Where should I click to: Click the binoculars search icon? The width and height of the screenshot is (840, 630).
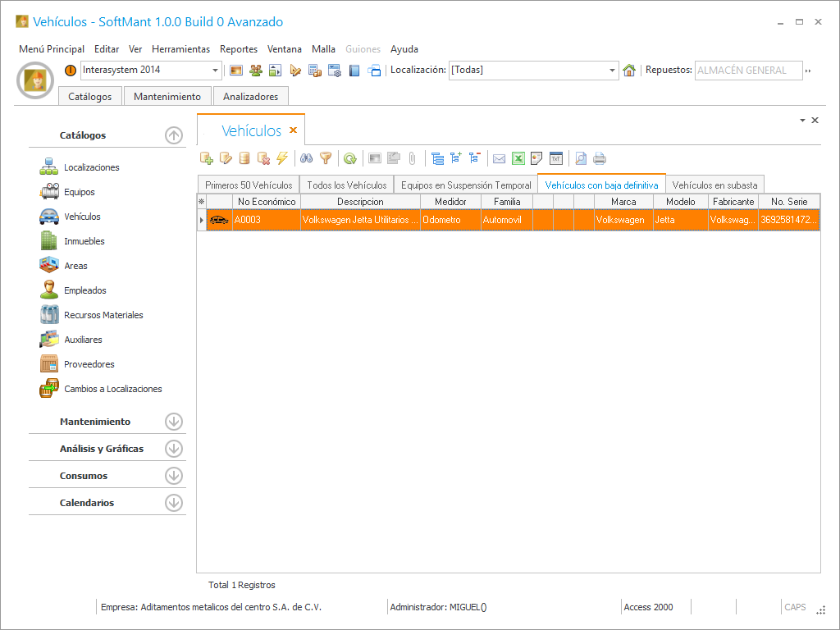[306, 158]
